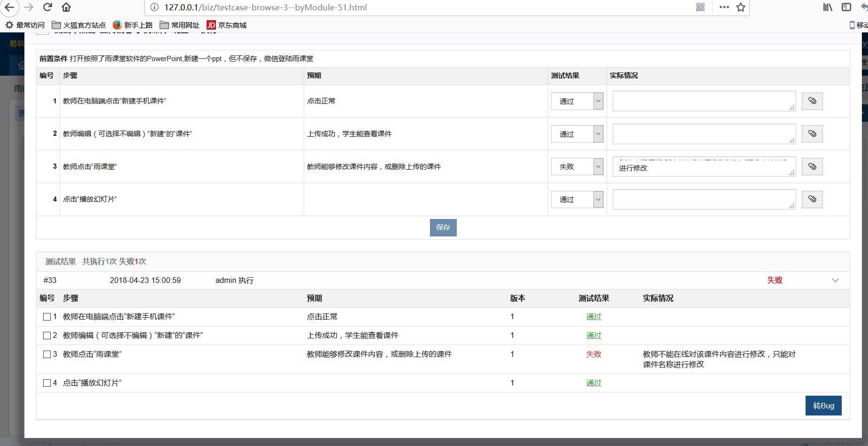The image size is (868, 446).
Task: Check result row 3 教师点击雨课堂 checkbox
Action: pos(47,354)
